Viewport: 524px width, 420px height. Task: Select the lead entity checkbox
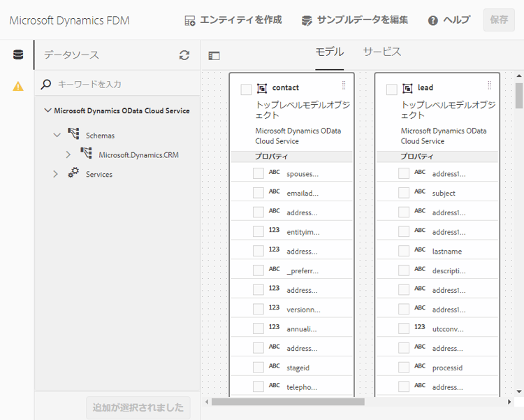392,89
